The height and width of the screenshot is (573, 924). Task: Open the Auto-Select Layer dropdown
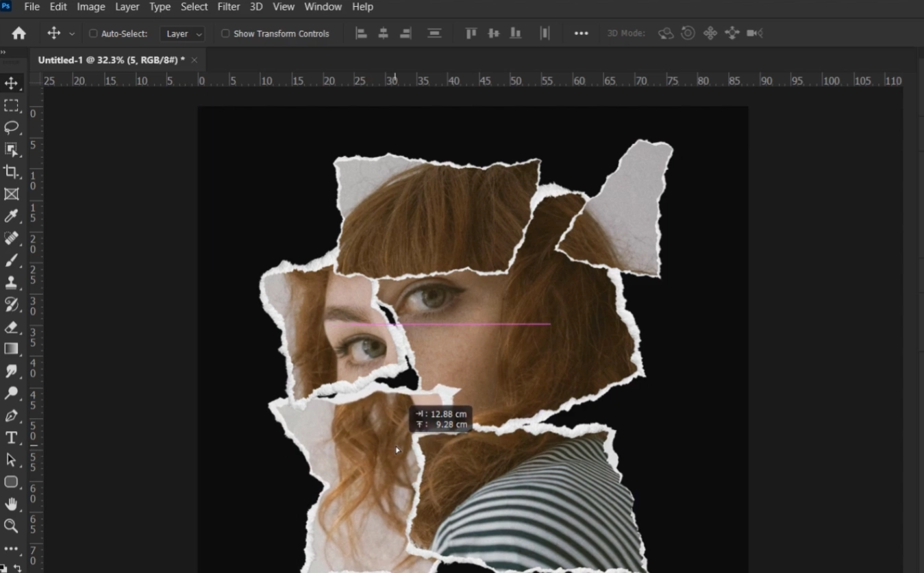182,33
